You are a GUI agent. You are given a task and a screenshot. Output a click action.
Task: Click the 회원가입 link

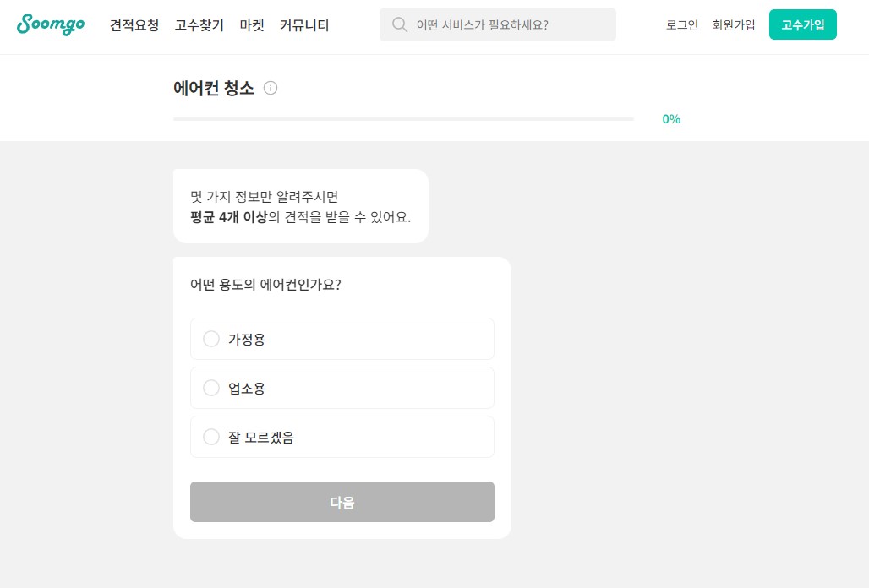[733, 24]
